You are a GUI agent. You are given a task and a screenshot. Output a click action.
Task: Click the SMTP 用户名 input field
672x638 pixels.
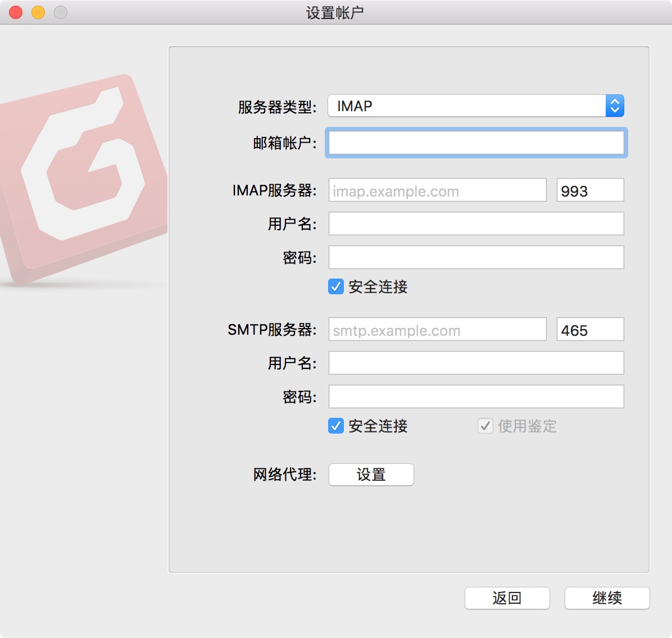pos(476,363)
